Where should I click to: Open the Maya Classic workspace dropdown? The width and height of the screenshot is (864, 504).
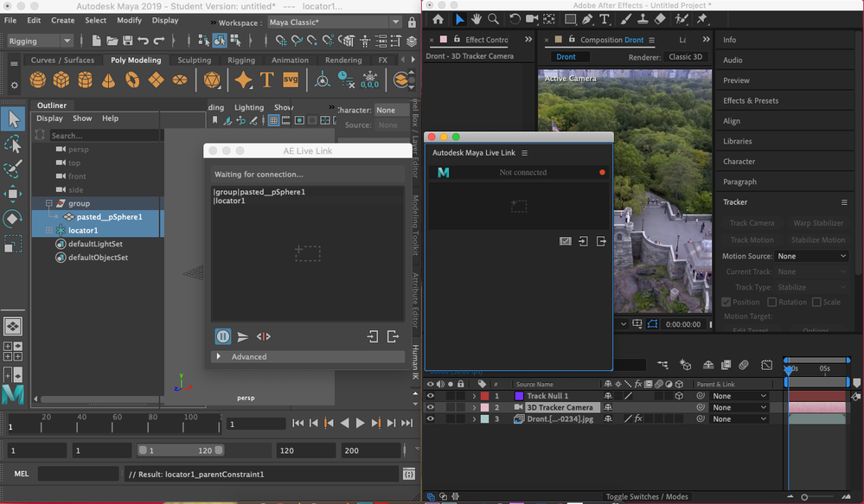pos(335,22)
